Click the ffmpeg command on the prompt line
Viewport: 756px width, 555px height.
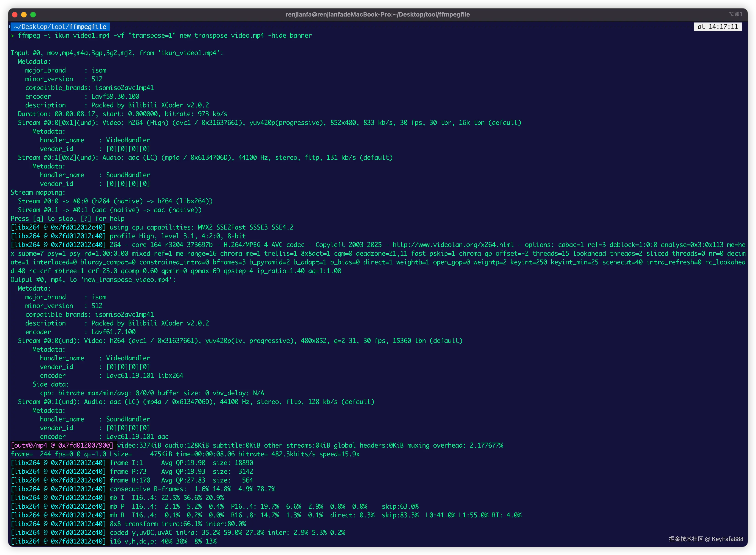click(29, 36)
